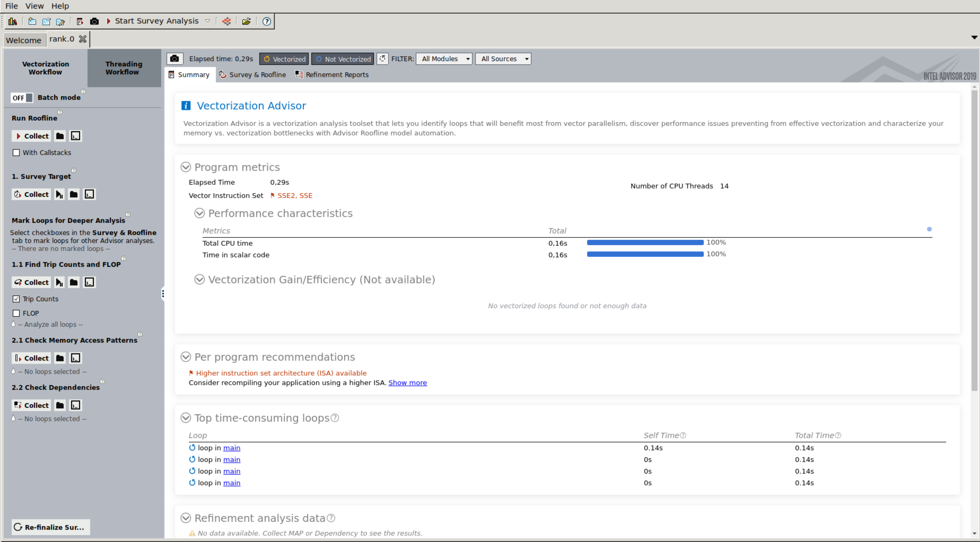
Task: Enable the FLOP checkbox
Action: 16,313
